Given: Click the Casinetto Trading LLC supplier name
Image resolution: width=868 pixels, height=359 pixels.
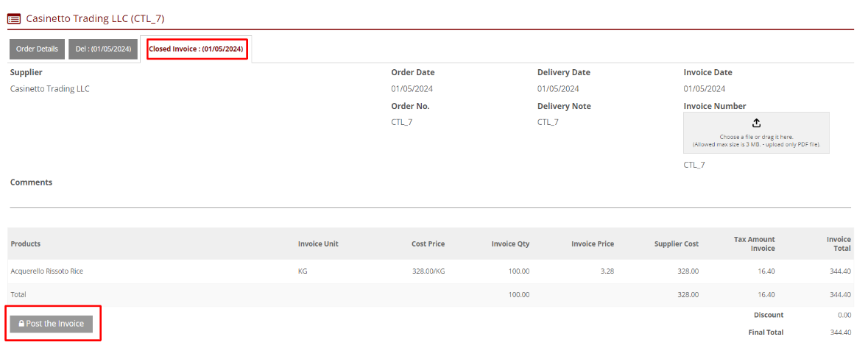Looking at the screenshot, I should coord(50,89).
